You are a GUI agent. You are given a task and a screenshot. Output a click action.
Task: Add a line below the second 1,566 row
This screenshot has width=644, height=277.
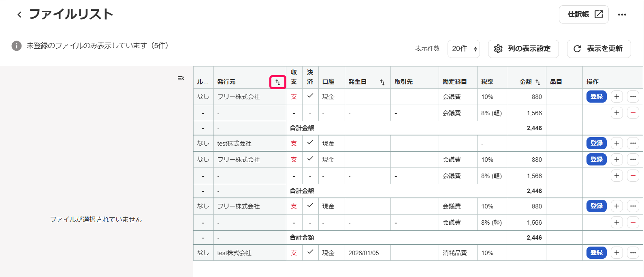tap(617, 176)
